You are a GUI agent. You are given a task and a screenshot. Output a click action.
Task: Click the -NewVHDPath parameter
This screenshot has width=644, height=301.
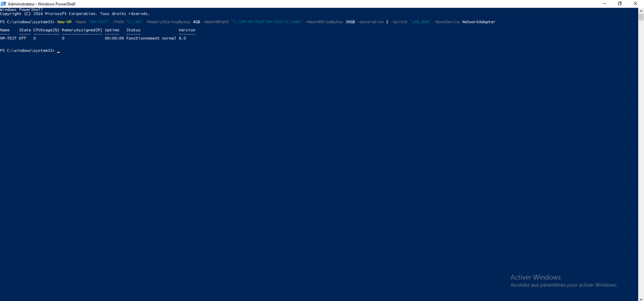pyautogui.click(x=216, y=22)
